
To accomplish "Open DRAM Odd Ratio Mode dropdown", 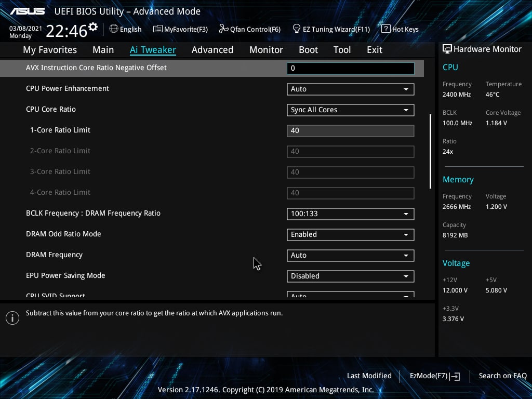I will click(350, 234).
